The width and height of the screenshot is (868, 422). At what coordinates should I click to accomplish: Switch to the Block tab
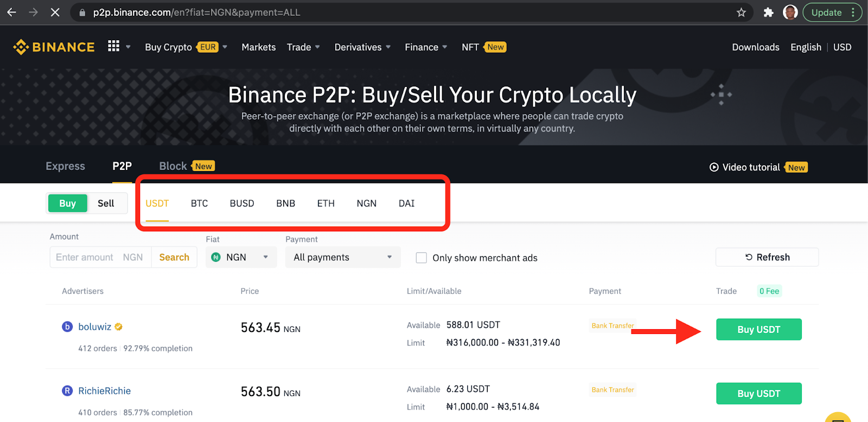click(x=173, y=166)
